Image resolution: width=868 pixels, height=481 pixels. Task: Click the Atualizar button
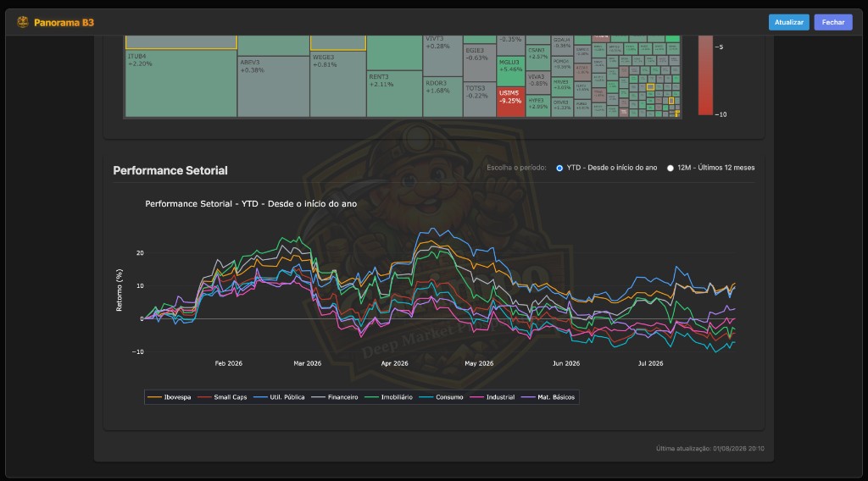(x=789, y=22)
